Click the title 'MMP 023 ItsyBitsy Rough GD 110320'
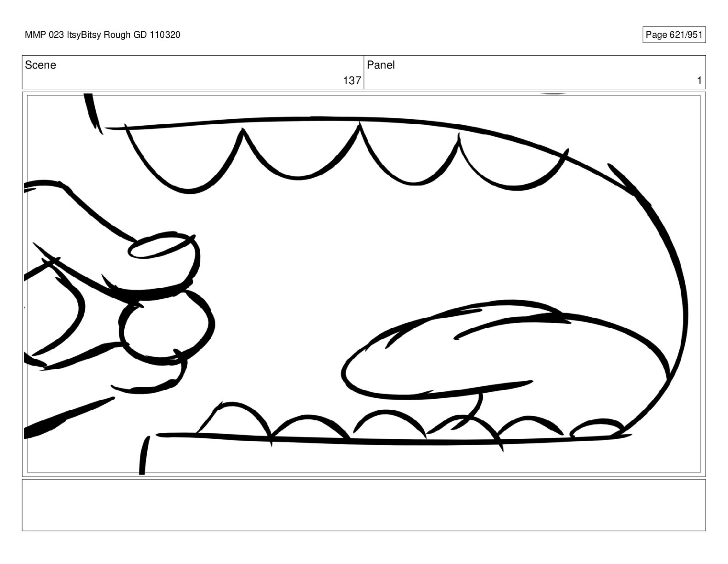Viewport: 728px width, 564px height. coord(103,35)
